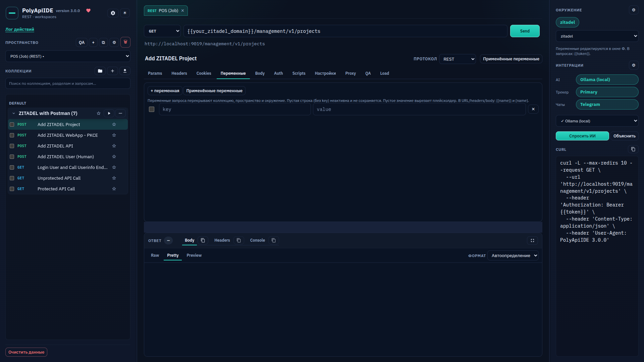Check the Add ZITADEL Project request checkbox
This screenshot has width=644, height=362.
[12, 125]
